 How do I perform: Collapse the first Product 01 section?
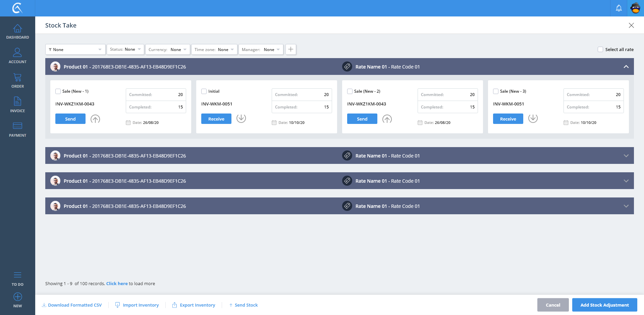pyautogui.click(x=626, y=67)
